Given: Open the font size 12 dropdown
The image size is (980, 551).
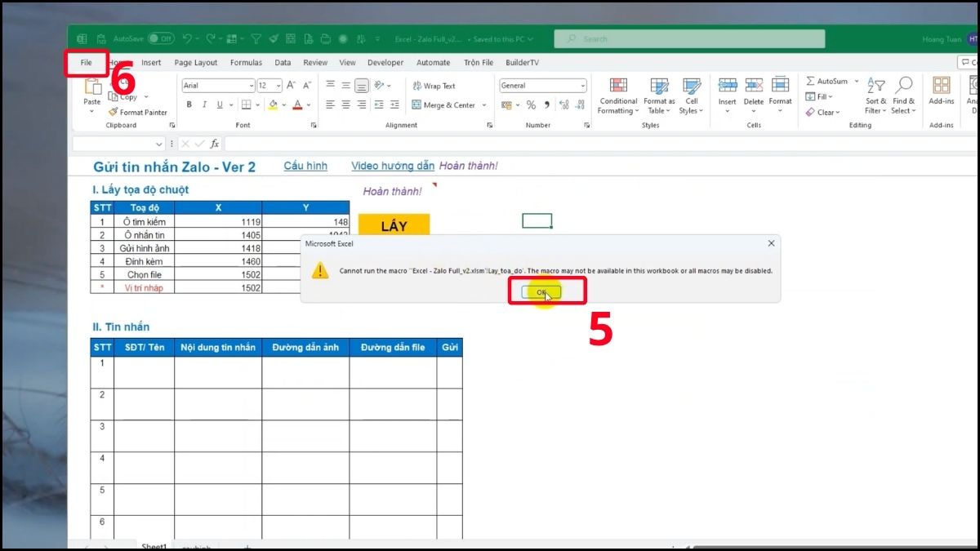Looking at the screenshot, I should click(x=278, y=86).
